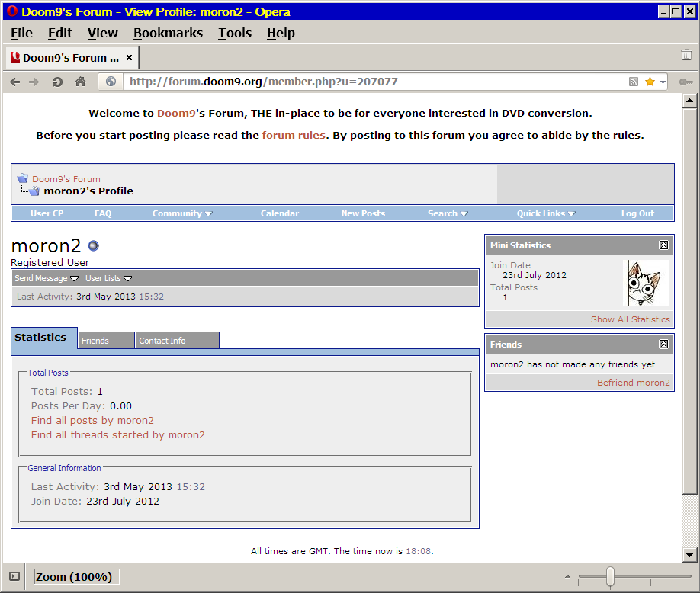Viewport: 700px width, 593px height.
Task: Open the Tools menu
Action: pyautogui.click(x=235, y=33)
